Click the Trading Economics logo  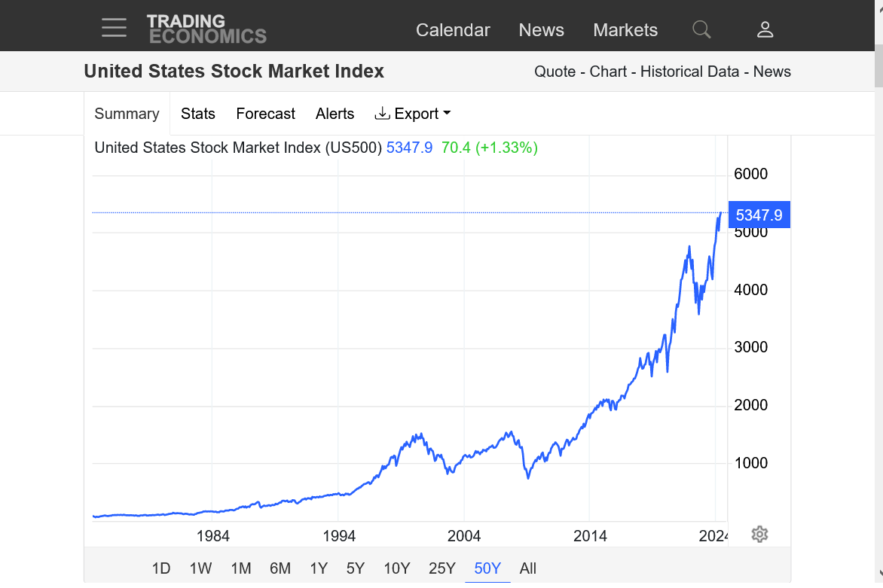(x=206, y=29)
